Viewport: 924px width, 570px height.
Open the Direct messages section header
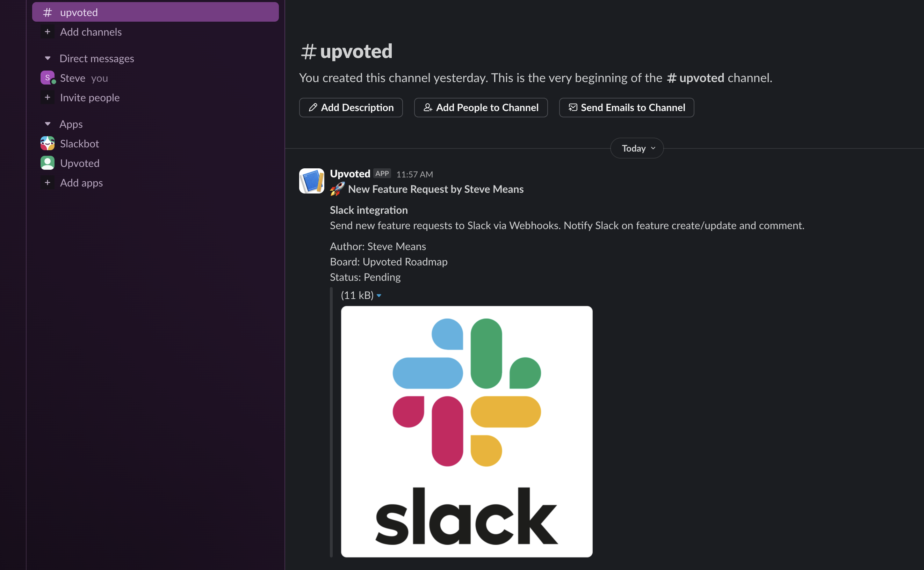pos(97,58)
